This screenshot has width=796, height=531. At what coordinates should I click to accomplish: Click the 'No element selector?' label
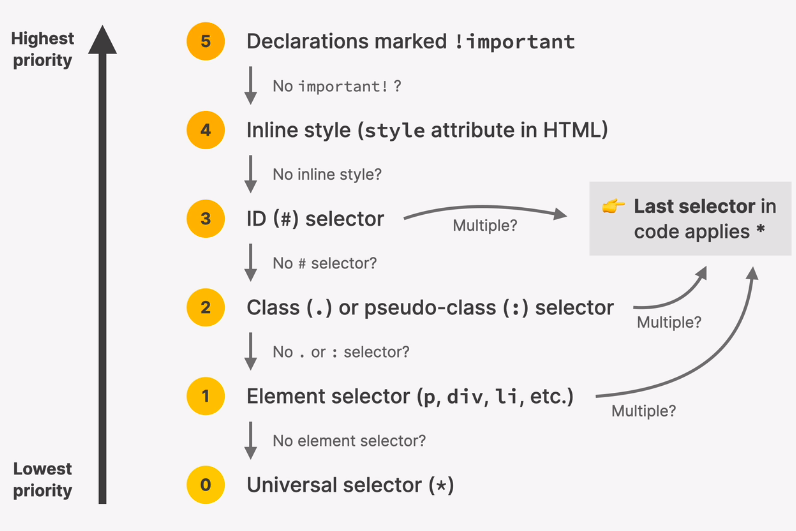349,440
